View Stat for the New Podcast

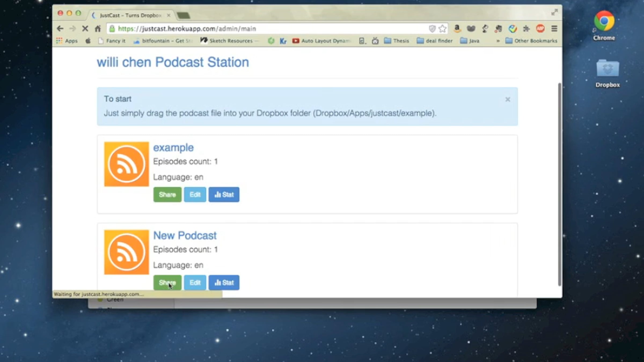[x=224, y=283]
